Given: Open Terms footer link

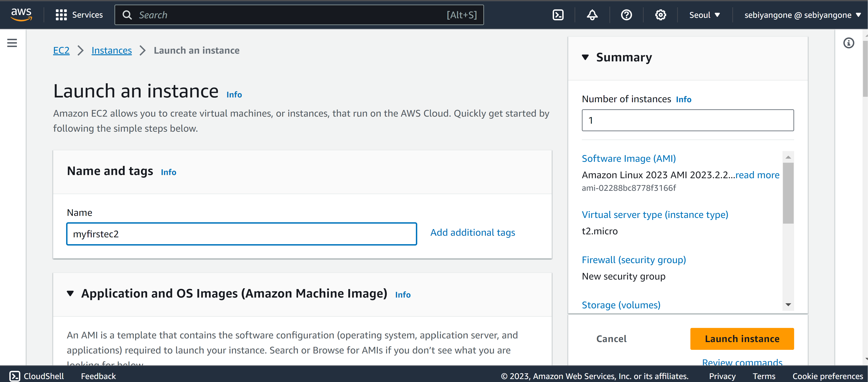Looking at the screenshot, I should [764, 376].
